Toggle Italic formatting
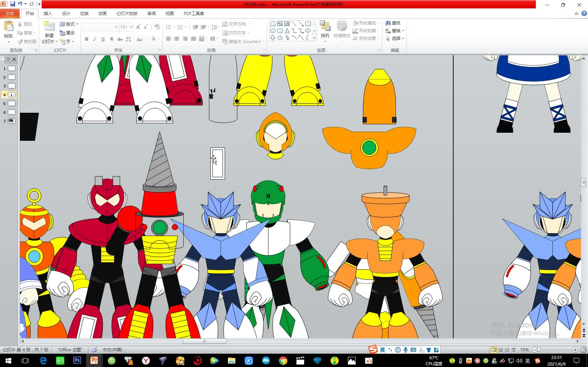This screenshot has height=367, width=588. click(94, 39)
